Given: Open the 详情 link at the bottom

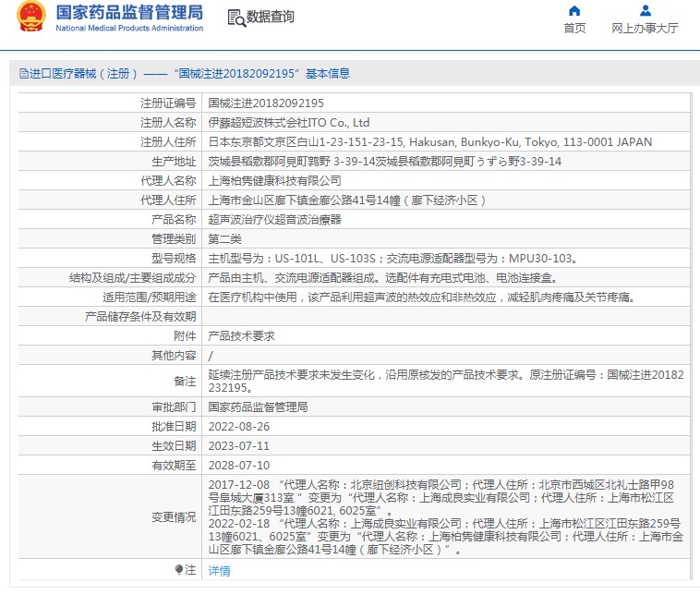Looking at the screenshot, I should [219, 571].
